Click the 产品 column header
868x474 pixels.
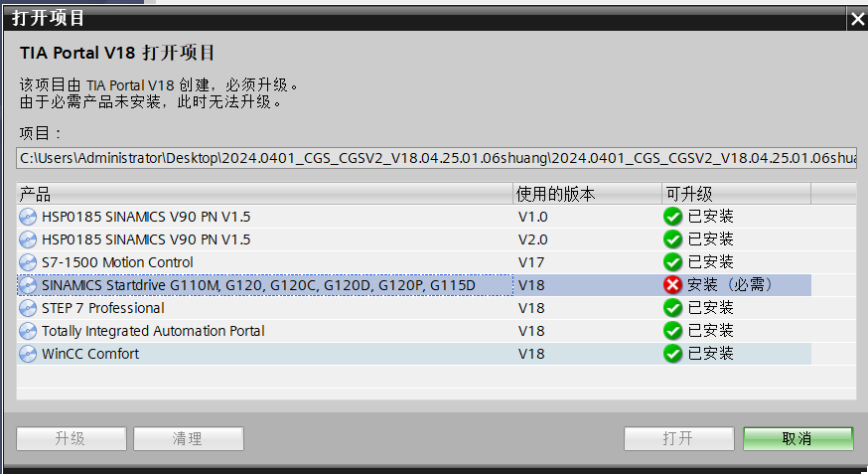click(264, 194)
